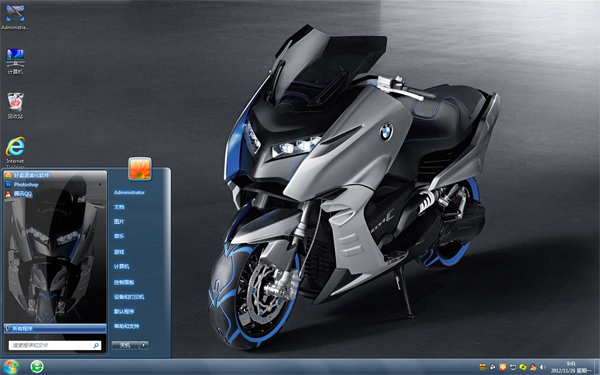Open 计算机 in the Start menu
This screenshot has height=375, width=600.
[121, 266]
